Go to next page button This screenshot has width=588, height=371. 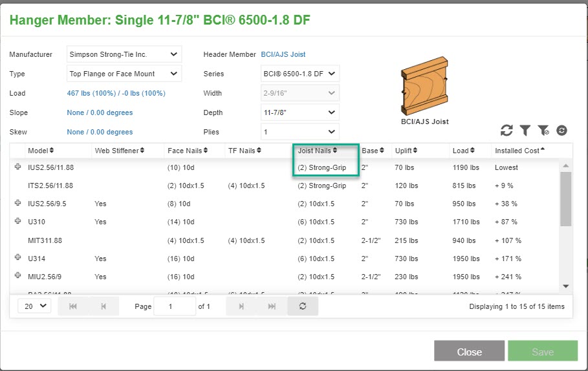click(x=241, y=306)
